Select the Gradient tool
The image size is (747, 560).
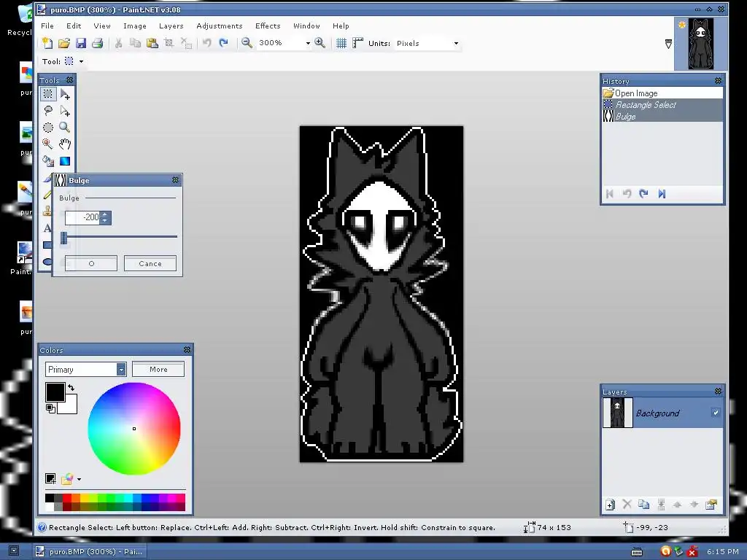coord(65,161)
